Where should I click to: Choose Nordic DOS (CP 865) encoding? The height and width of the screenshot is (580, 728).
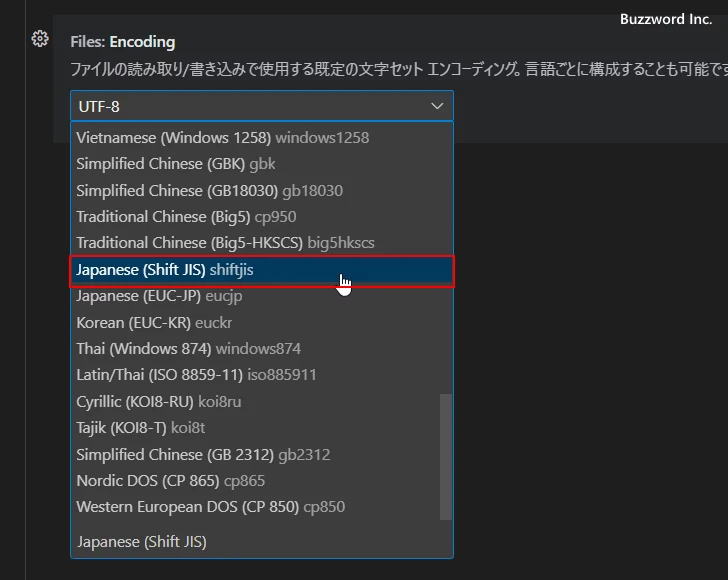[170, 481]
